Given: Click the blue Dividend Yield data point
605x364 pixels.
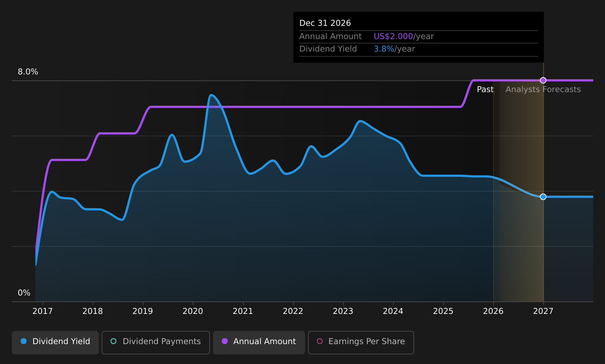Looking at the screenshot, I should (543, 197).
